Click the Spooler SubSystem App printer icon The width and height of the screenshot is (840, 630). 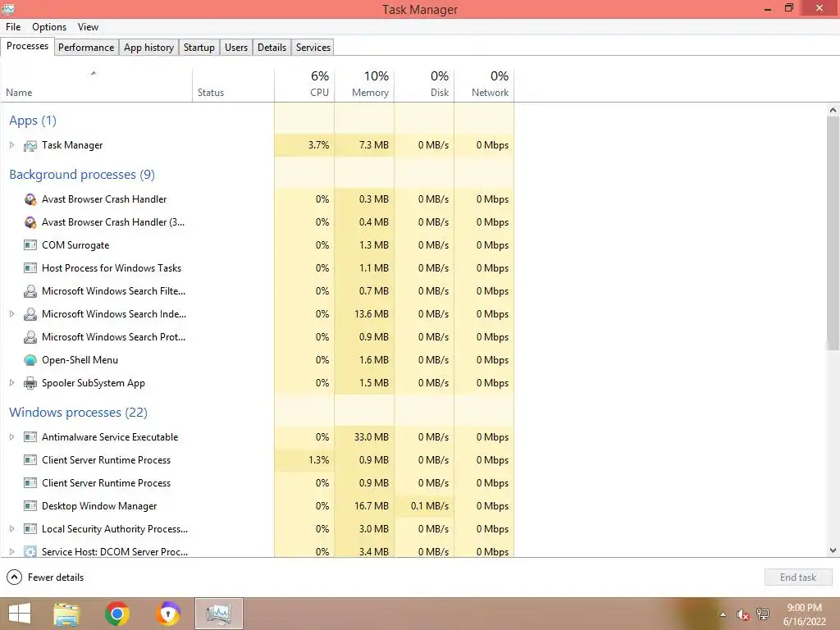[30, 383]
